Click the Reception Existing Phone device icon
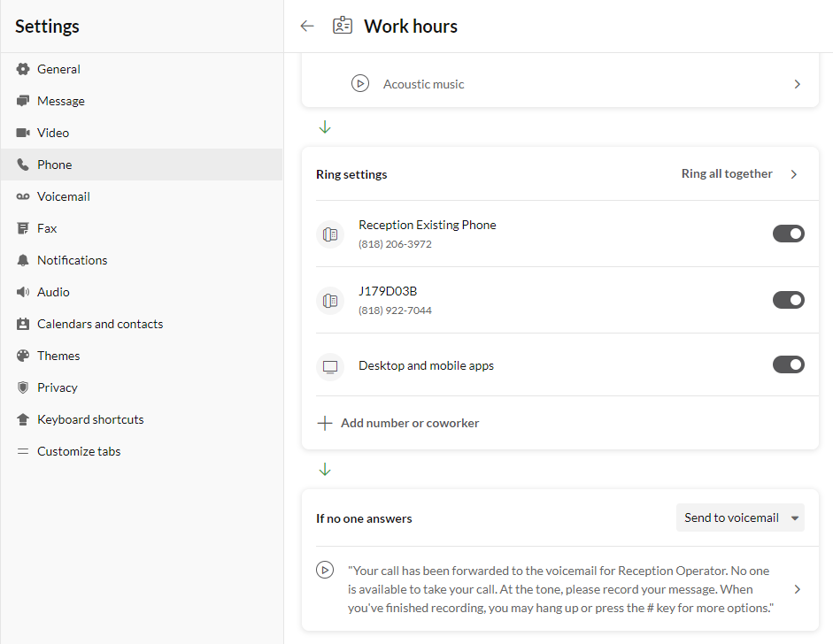 pos(330,234)
